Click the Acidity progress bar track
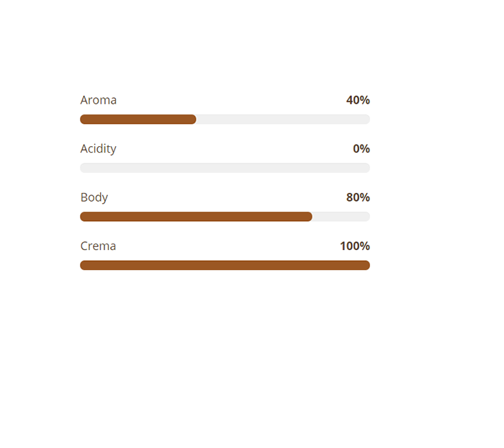Image resolution: width=504 pixels, height=448 pixels. point(225,168)
